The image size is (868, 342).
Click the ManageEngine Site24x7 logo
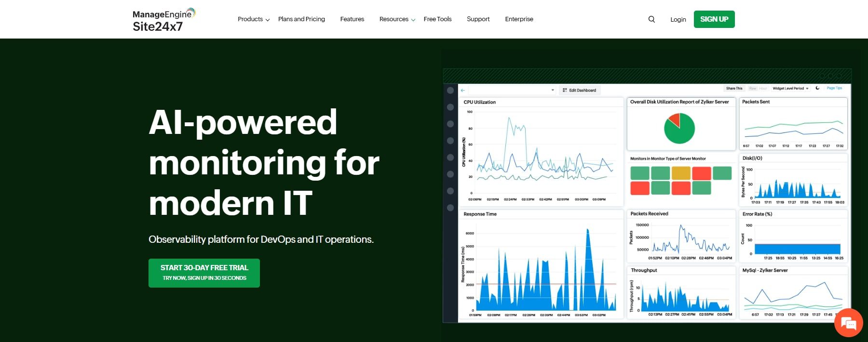[x=163, y=20]
